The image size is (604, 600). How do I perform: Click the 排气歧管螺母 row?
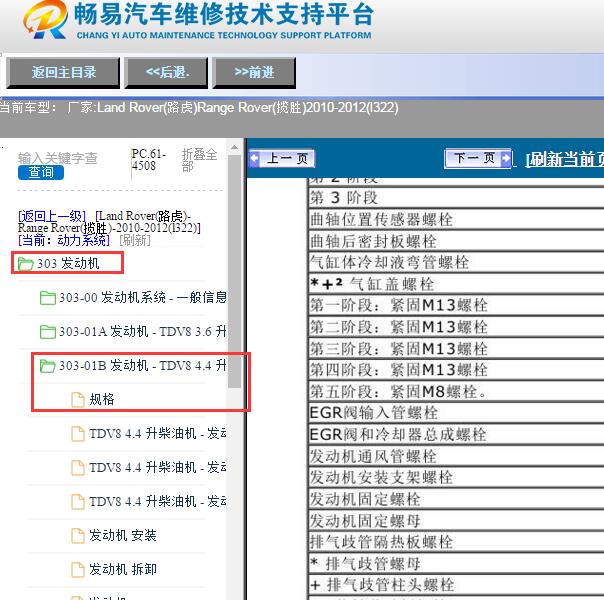coord(456,564)
